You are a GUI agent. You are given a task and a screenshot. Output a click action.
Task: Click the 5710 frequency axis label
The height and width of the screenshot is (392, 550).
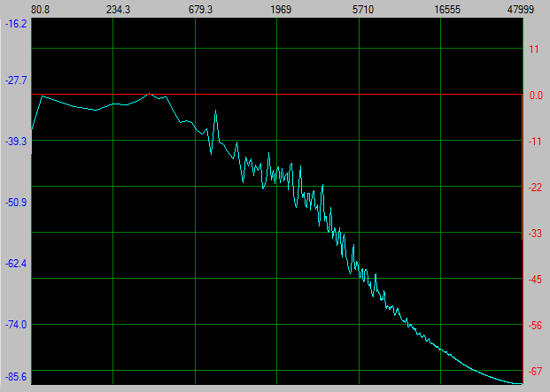pyautogui.click(x=363, y=10)
